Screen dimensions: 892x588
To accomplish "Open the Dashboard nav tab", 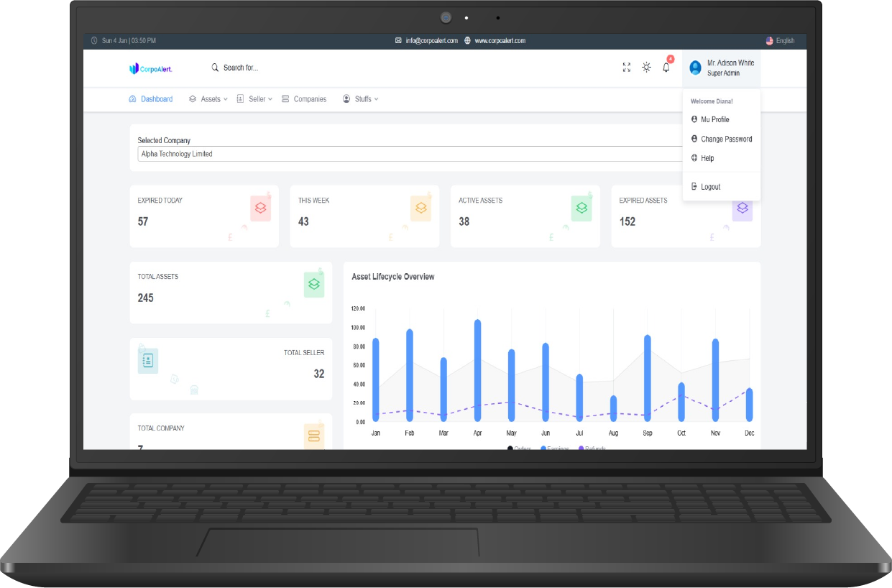I will pos(151,99).
